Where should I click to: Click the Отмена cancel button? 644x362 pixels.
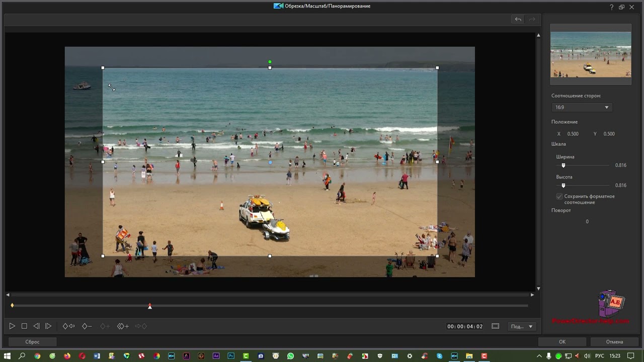[x=614, y=341]
